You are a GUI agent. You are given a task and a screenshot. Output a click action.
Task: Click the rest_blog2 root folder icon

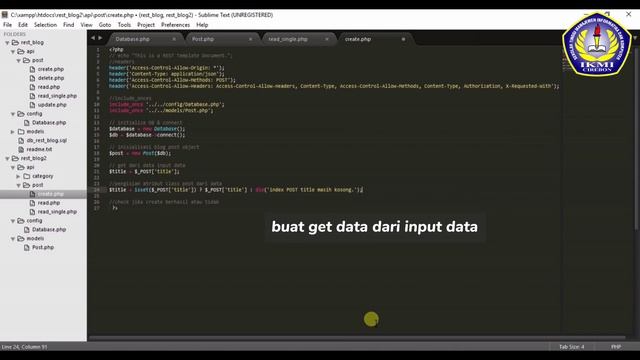[15, 158]
